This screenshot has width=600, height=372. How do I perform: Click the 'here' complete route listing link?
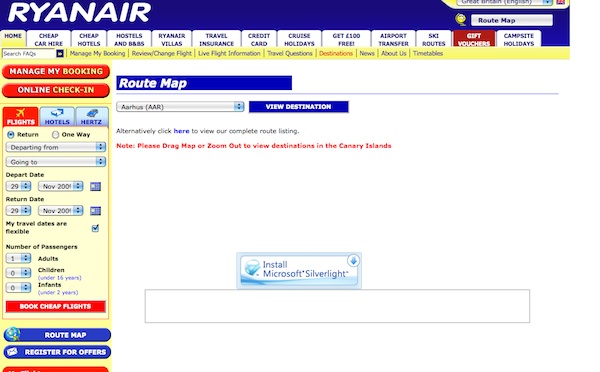click(181, 131)
